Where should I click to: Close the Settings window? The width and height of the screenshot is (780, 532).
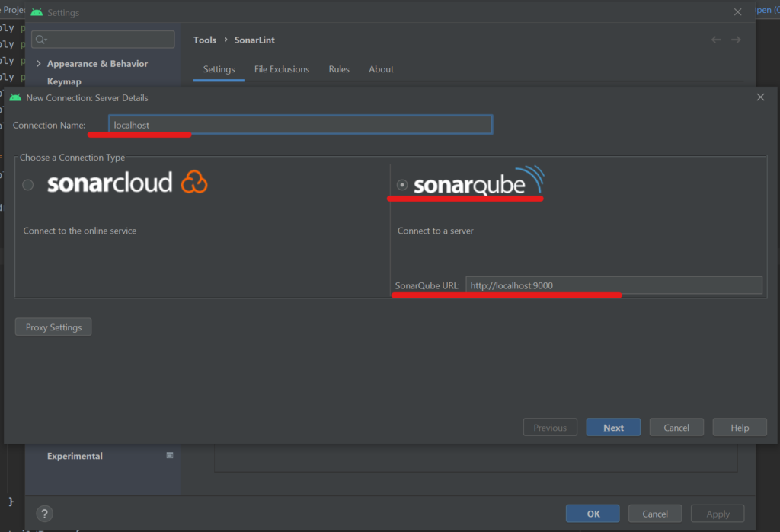[737, 12]
